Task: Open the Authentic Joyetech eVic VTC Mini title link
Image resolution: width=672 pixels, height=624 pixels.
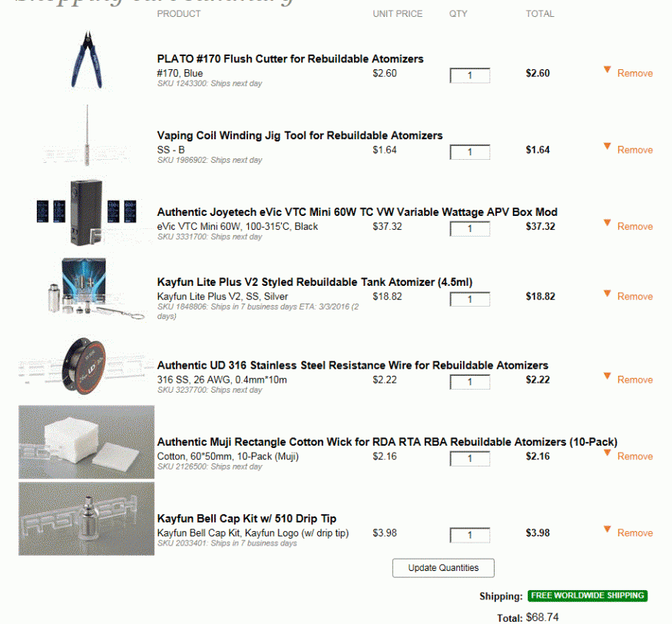Action: click(357, 212)
